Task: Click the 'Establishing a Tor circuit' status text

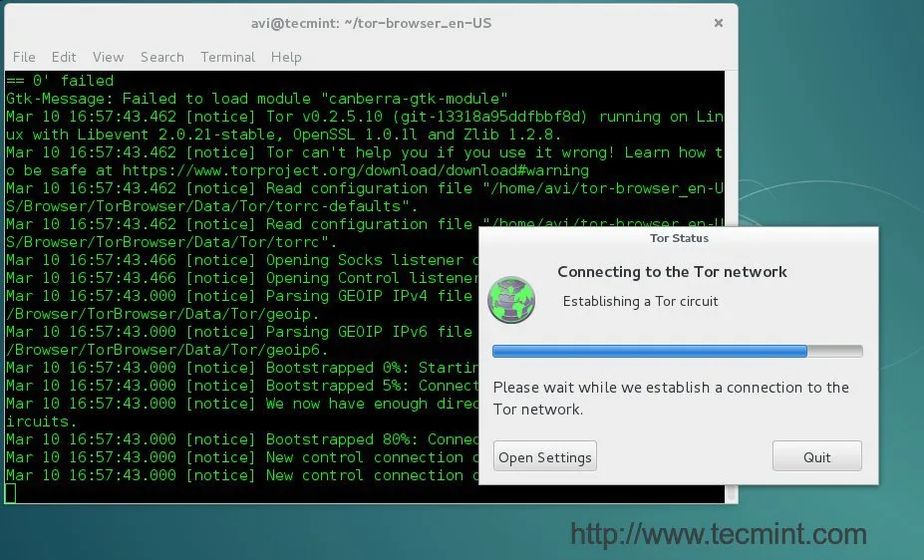Action: 641,302
